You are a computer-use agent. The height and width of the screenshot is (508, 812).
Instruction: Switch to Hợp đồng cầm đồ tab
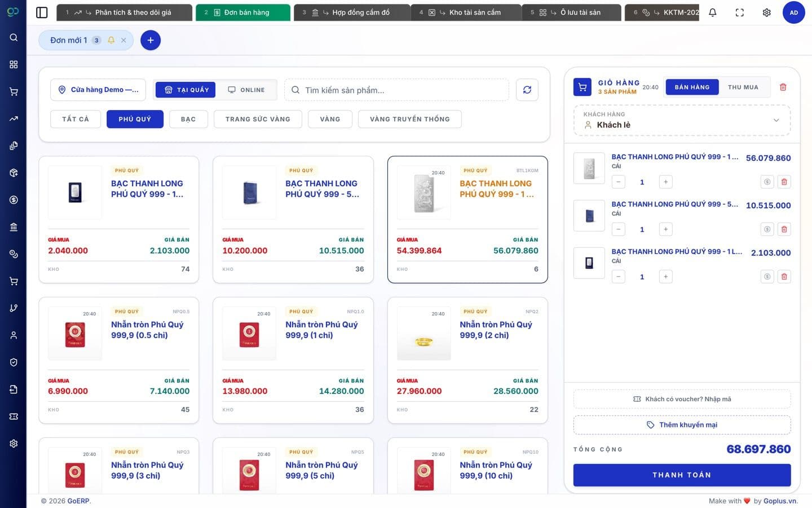[352, 12]
